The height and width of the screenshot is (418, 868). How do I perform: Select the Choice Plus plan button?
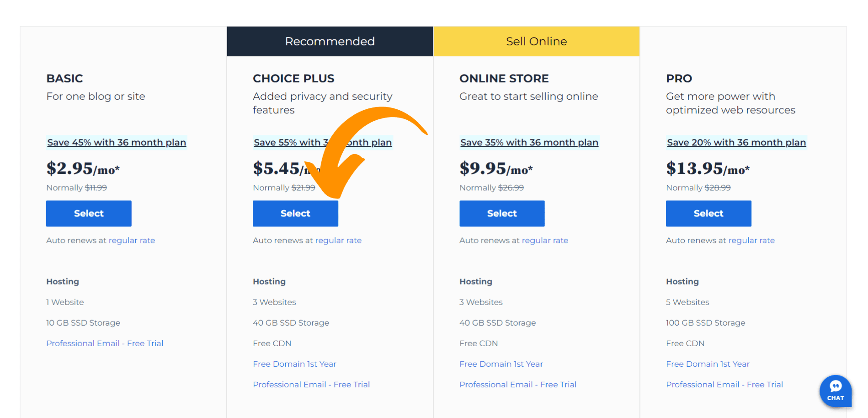point(295,214)
